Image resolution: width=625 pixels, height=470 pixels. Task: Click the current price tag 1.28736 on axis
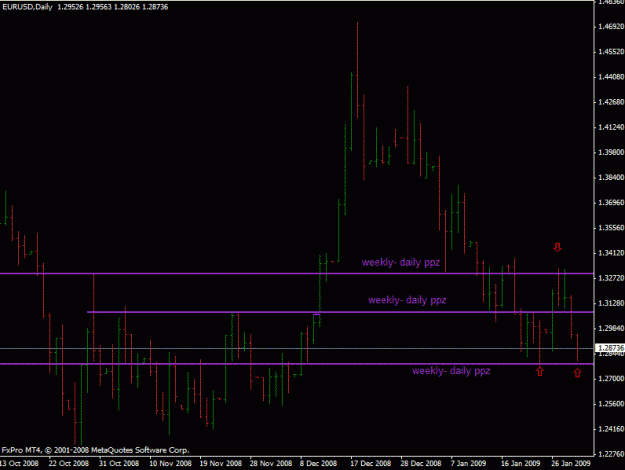[x=610, y=348]
